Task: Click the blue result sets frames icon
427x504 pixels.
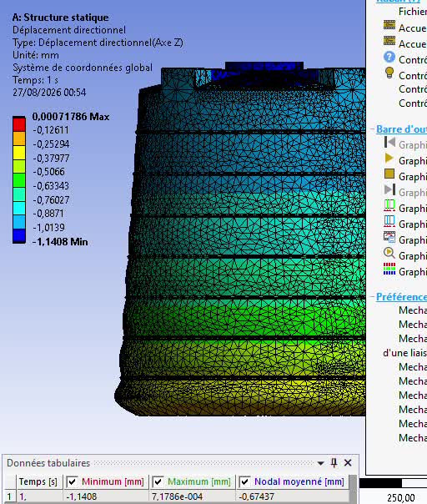Action: point(389,221)
